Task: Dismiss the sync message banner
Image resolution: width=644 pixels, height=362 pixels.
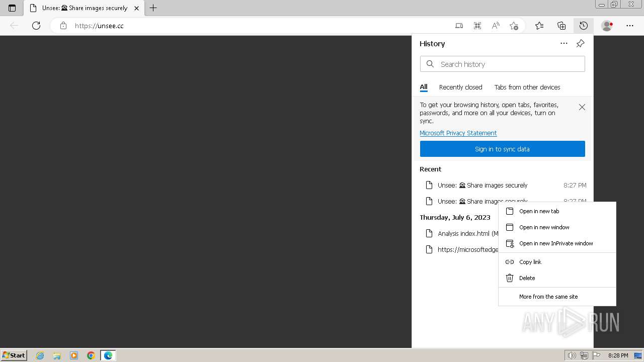Action: click(x=582, y=107)
